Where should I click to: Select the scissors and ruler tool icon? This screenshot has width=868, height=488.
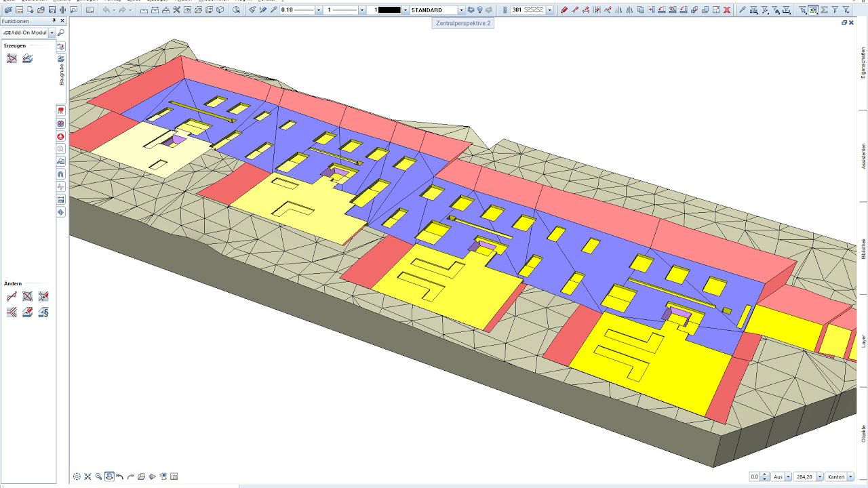pyautogui.click(x=176, y=10)
